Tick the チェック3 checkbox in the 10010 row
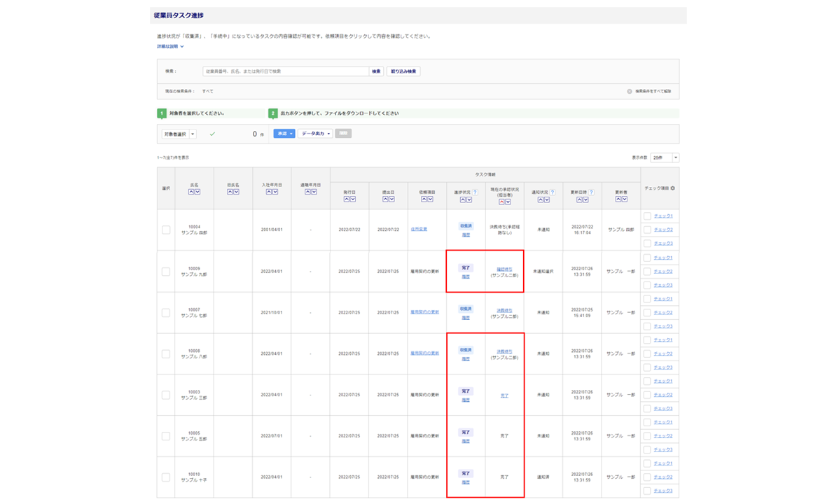The height and width of the screenshot is (504, 832). coord(647,491)
